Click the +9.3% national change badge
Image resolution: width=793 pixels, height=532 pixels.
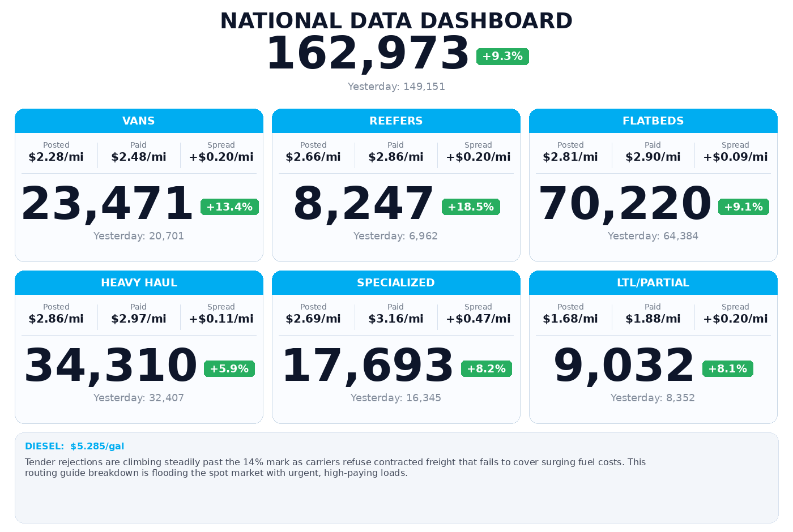pyautogui.click(x=502, y=56)
